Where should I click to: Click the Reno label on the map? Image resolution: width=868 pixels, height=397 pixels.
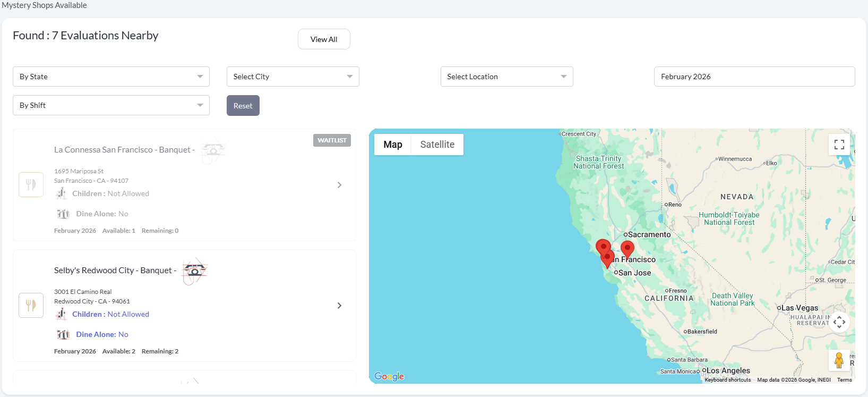pyautogui.click(x=675, y=205)
